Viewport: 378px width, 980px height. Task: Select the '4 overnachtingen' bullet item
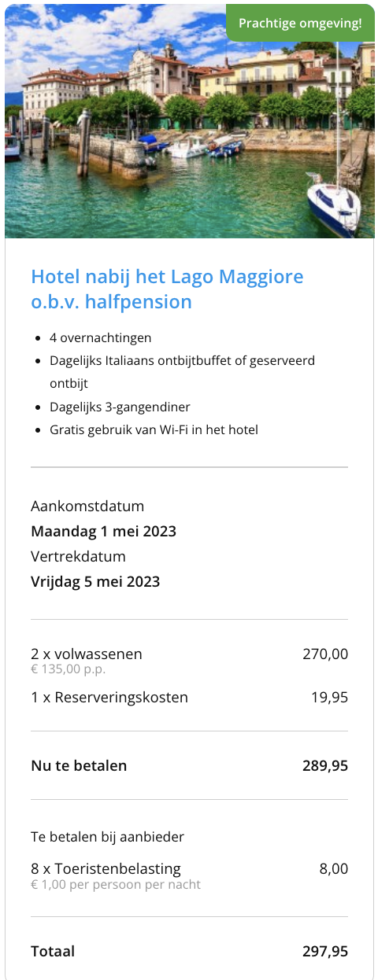coord(101,337)
